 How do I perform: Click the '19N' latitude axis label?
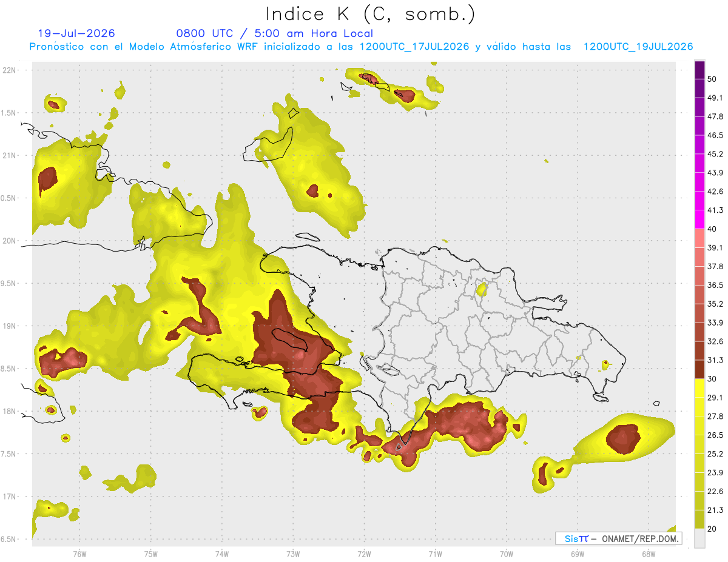(10, 326)
